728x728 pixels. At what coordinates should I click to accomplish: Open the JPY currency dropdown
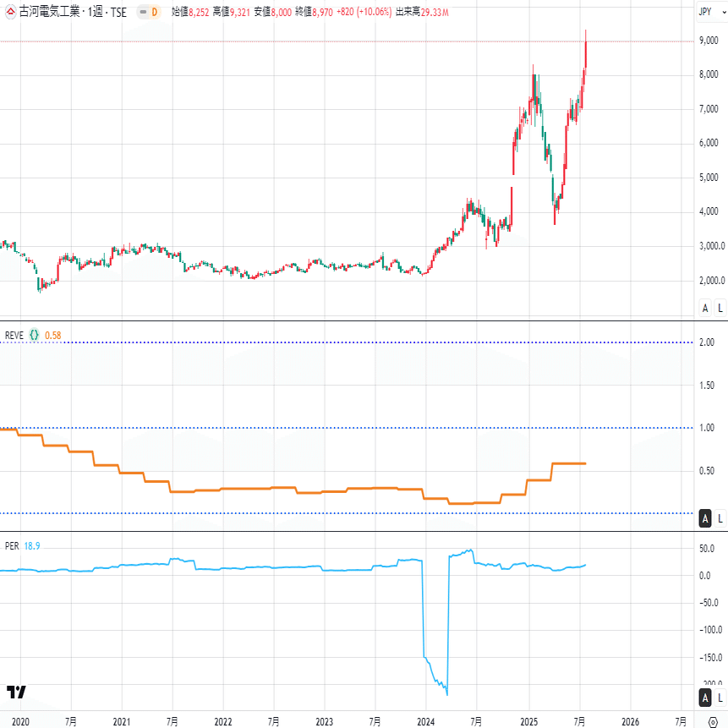(712, 12)
